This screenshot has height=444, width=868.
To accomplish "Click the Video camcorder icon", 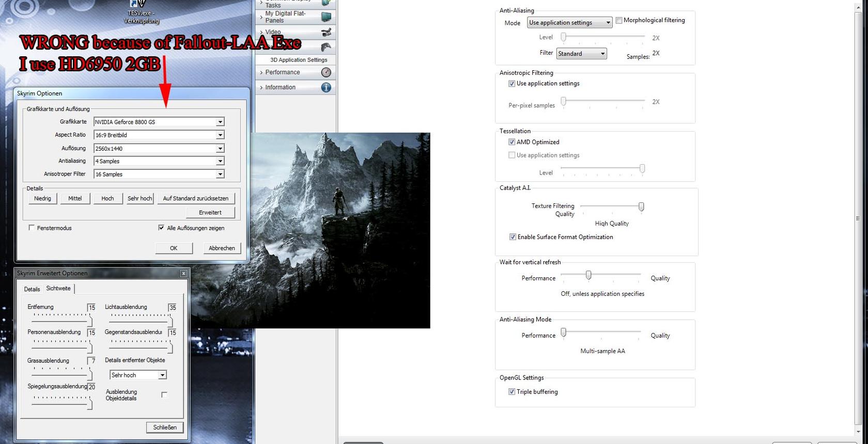I will coord(326,33).
